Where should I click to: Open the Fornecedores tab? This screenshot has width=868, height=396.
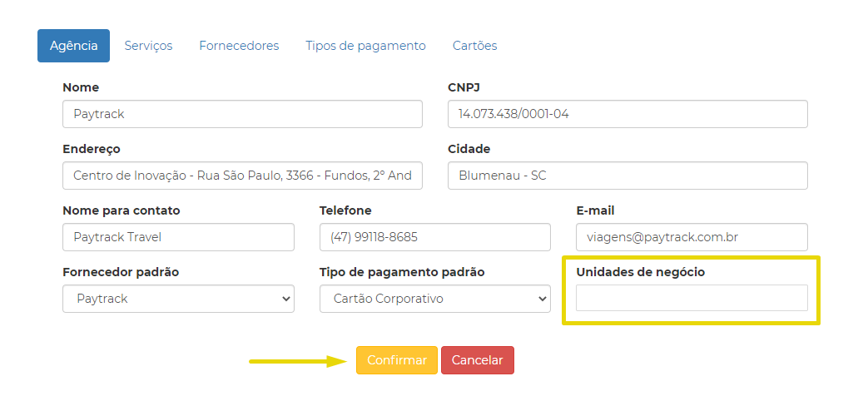coord(239,46)
